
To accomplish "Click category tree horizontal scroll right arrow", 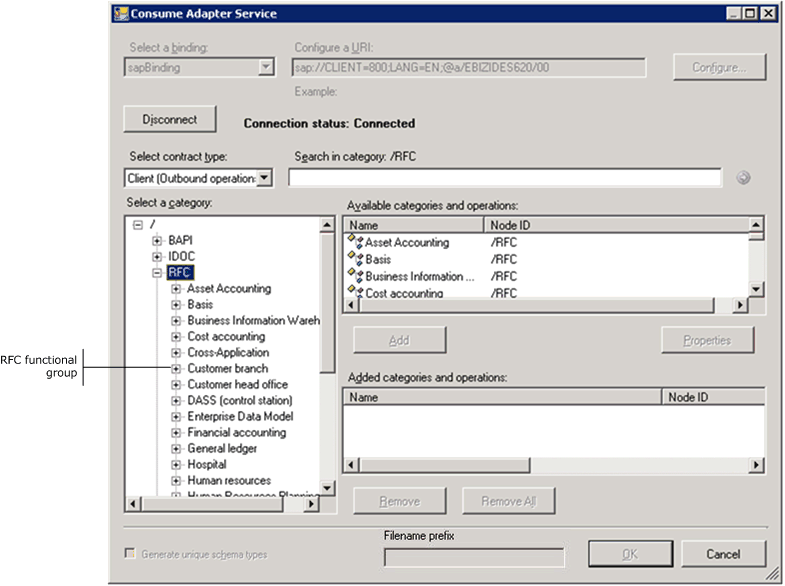I will [311, 503].
